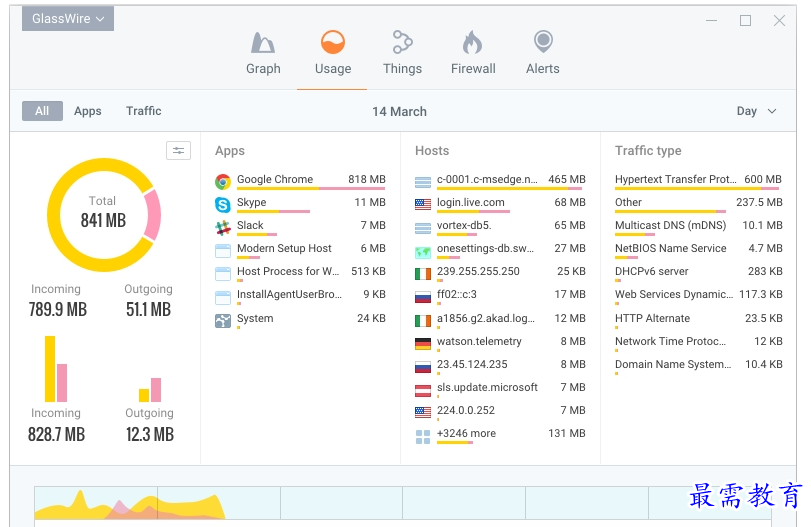Open the Day period dropdown
Viewport: 811px width, 527px height.
756,111
